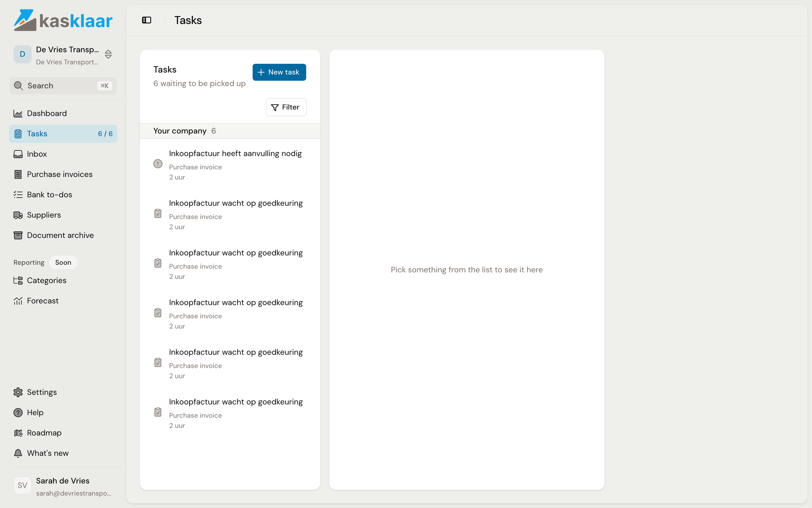
Task: Click the Forecast chart icon
Action: (18, 301)
